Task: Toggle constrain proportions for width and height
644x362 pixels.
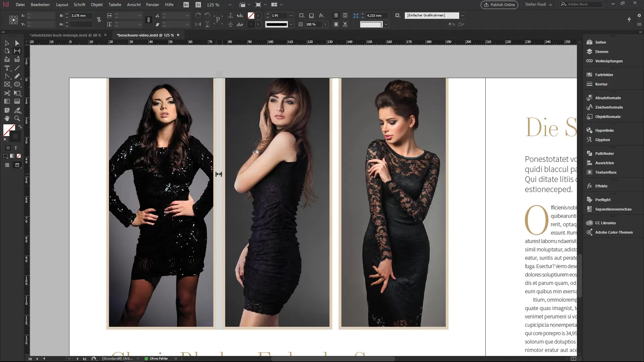Action: click(99, 20)
